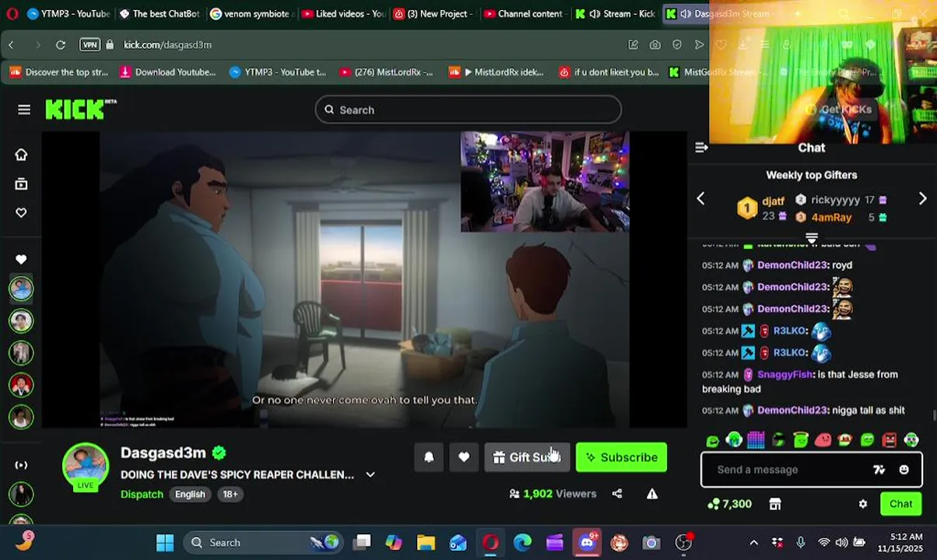Switch to YTMP3 - YouTube browser tab
The image size is (937, 560).
68,14
